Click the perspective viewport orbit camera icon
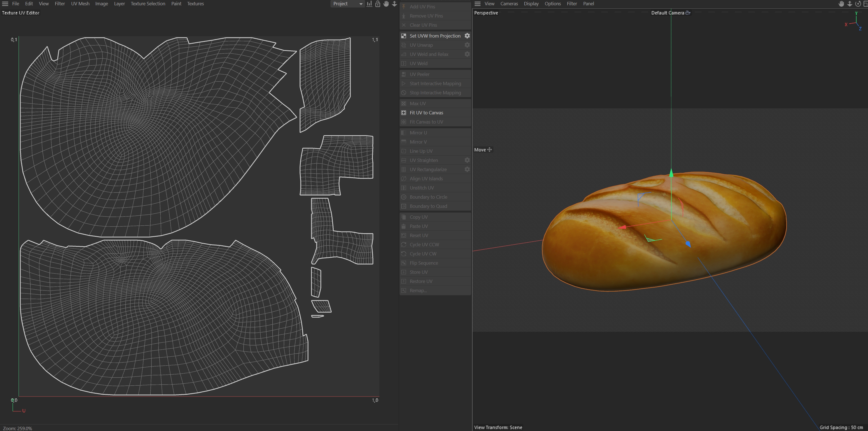This screenshot has height=431, width=868. (858, 4)
